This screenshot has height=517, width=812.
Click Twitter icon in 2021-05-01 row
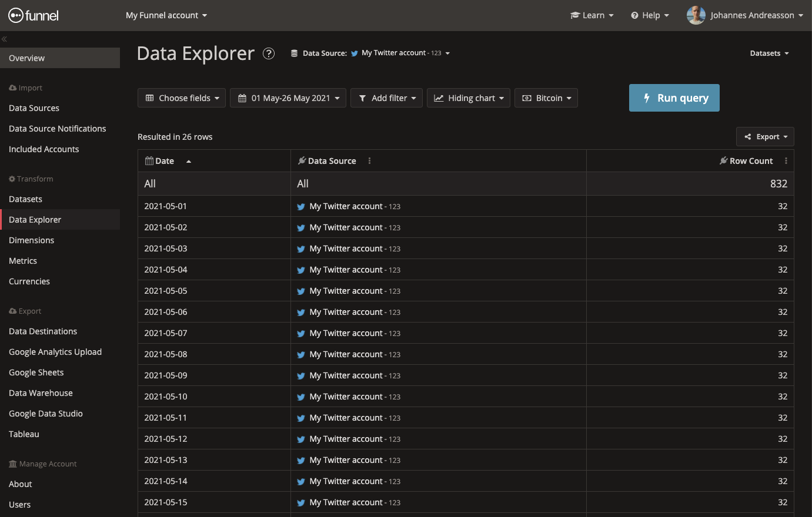(x=301, y=207)
